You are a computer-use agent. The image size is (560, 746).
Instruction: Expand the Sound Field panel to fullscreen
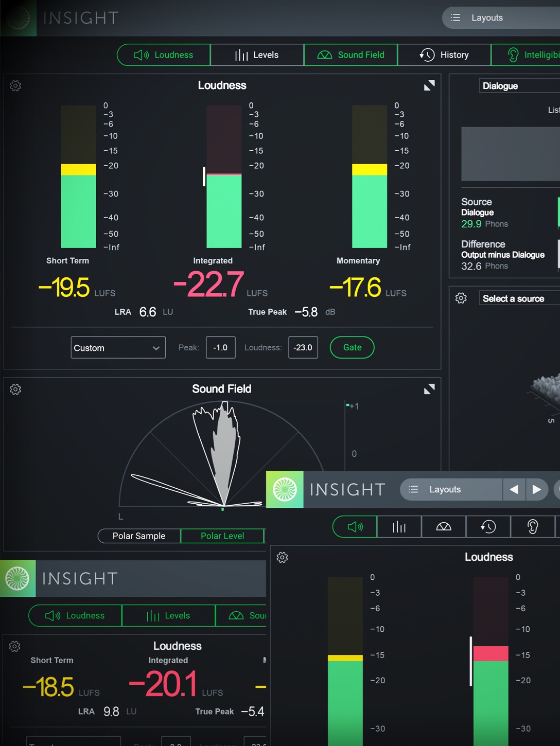coord(429,388)
